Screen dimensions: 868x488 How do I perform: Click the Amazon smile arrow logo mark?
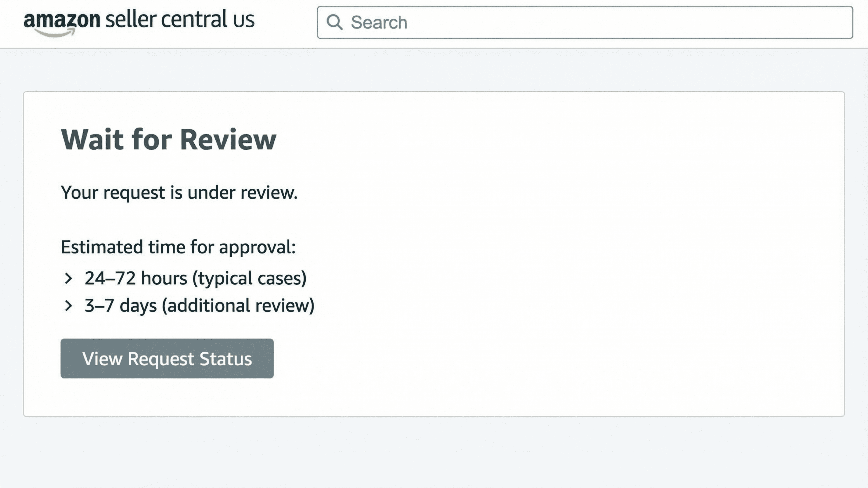point(54,32)
